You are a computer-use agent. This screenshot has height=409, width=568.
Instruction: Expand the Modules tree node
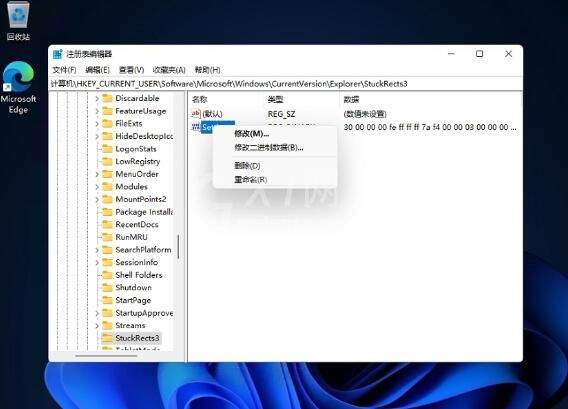click(97, 187)
